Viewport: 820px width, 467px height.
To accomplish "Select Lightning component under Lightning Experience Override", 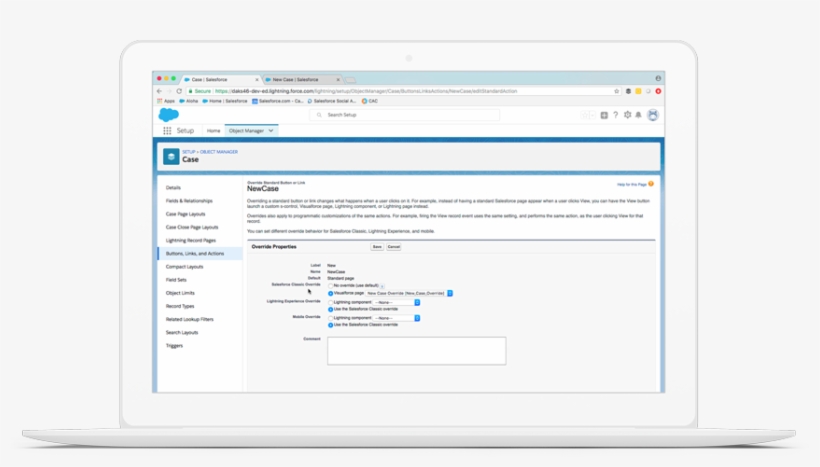I will [330, 301].
